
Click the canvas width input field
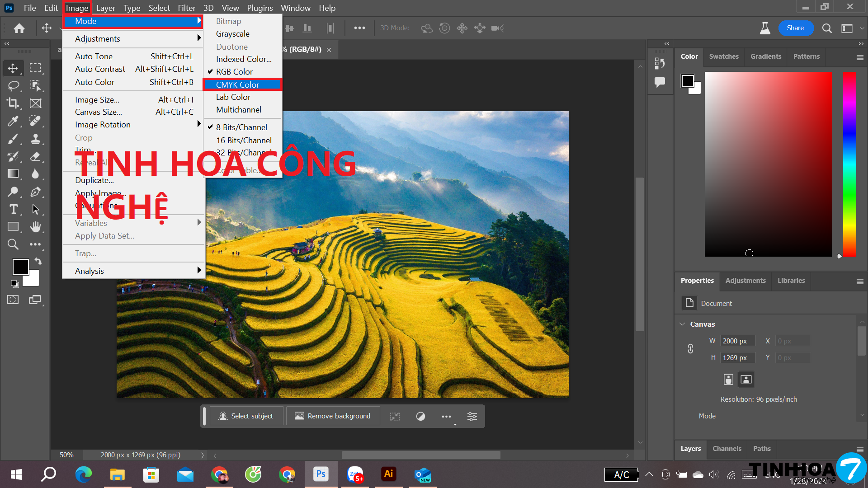(737, 341)
